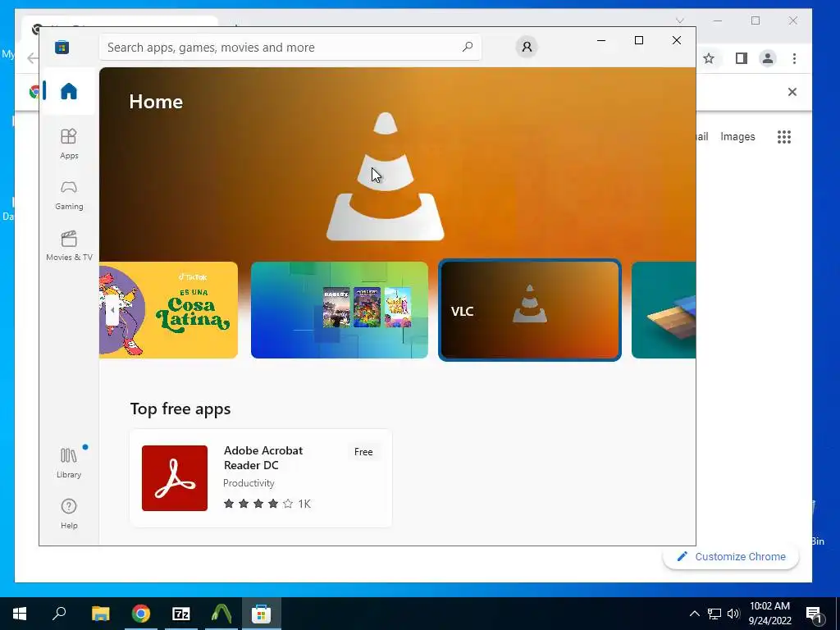
Task: Open Chrome three-dot menu
Action: (x=794, y=58)
